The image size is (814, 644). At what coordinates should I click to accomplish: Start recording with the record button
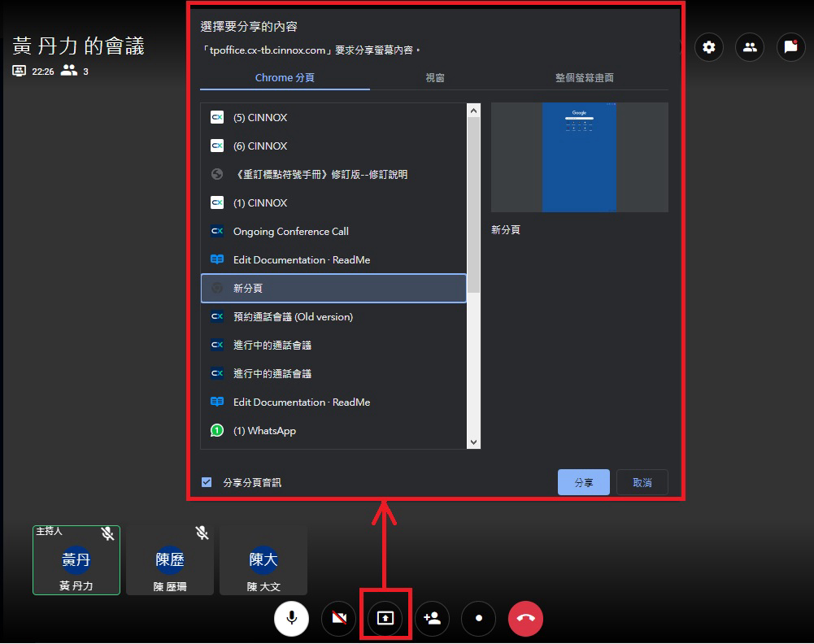(x=479, y=618)
